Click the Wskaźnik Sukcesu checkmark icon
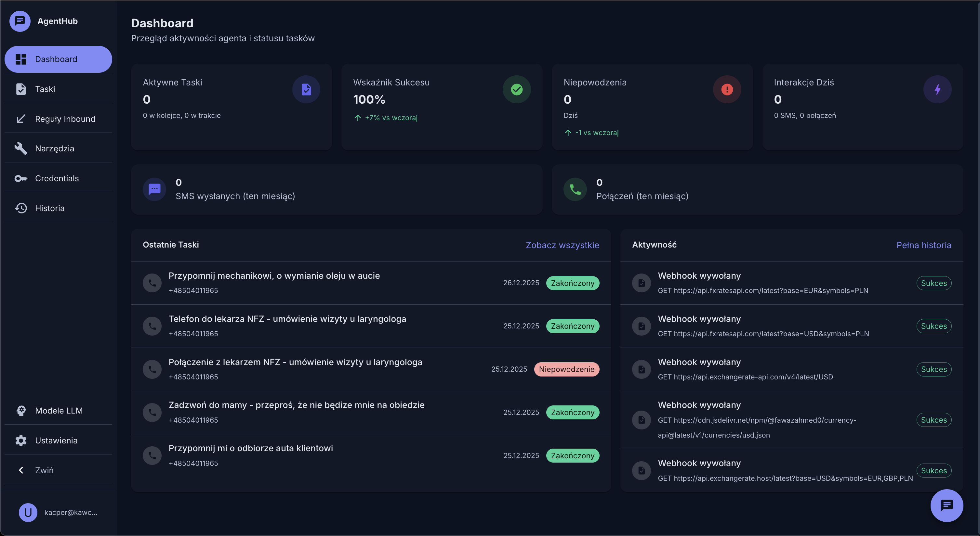Screen dimensions: 980x536 pyautogui.click(x=517, y=89)
